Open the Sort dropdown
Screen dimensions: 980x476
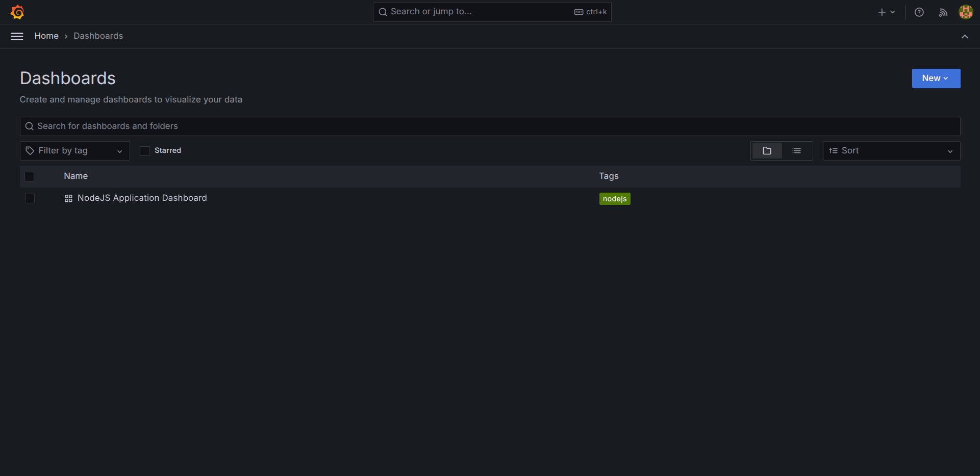click(891, 151)
